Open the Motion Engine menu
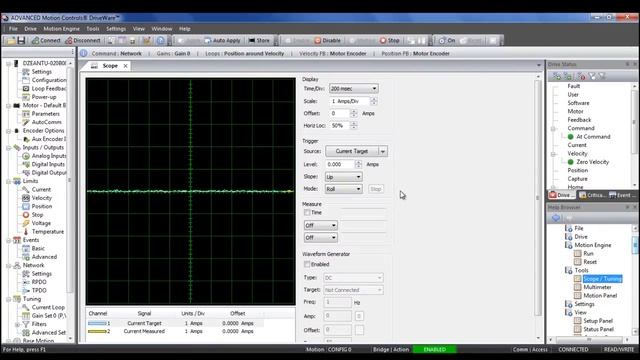 (62, 29)
